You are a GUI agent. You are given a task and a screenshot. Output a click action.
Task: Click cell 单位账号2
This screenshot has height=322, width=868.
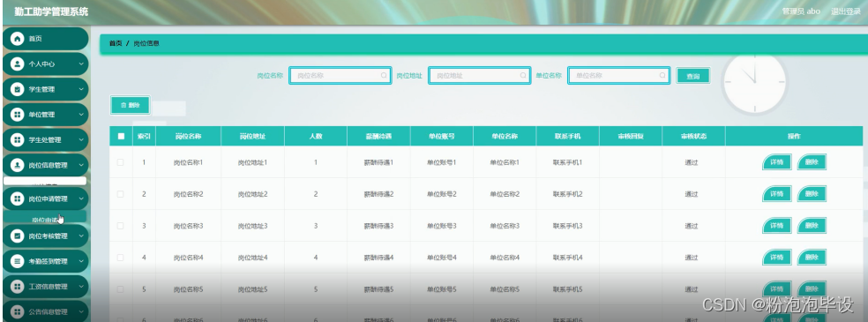[442, 194]
